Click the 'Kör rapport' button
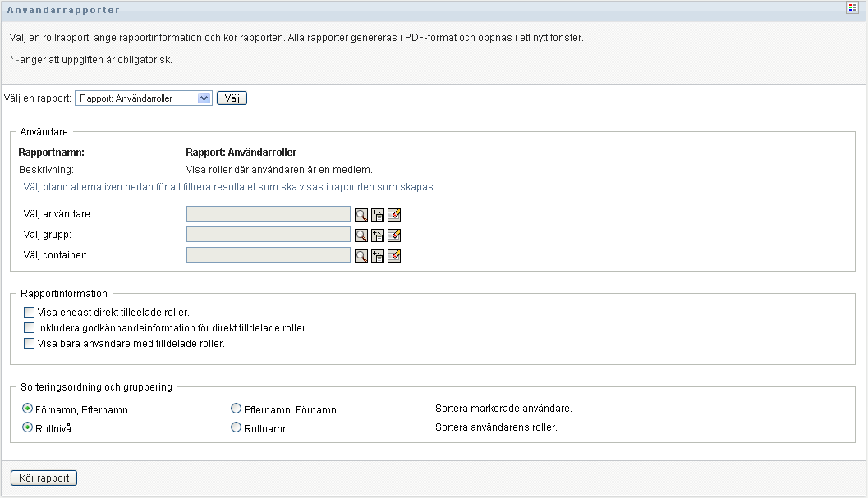Screen dimensions: 868x498 click(x=44, y=478)
